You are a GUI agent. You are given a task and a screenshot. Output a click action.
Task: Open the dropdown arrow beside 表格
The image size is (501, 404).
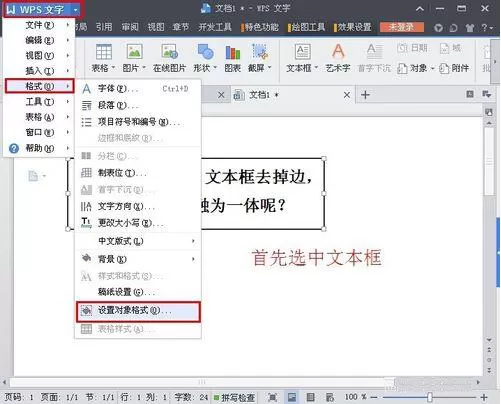113,68
